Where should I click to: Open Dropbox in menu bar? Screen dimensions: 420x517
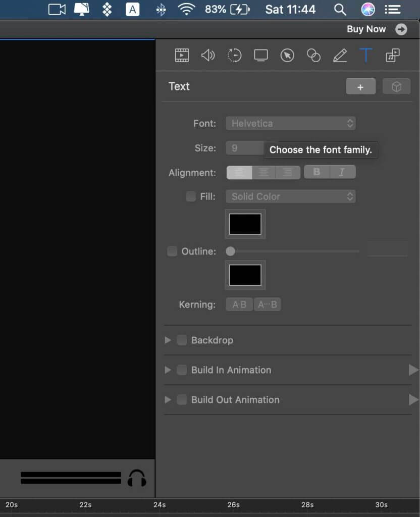point(107,9)
